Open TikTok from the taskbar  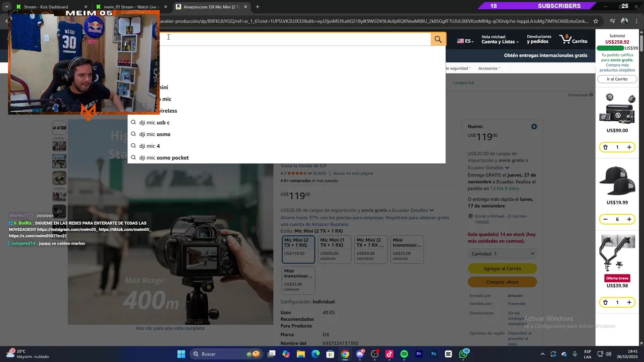(389, 354)
